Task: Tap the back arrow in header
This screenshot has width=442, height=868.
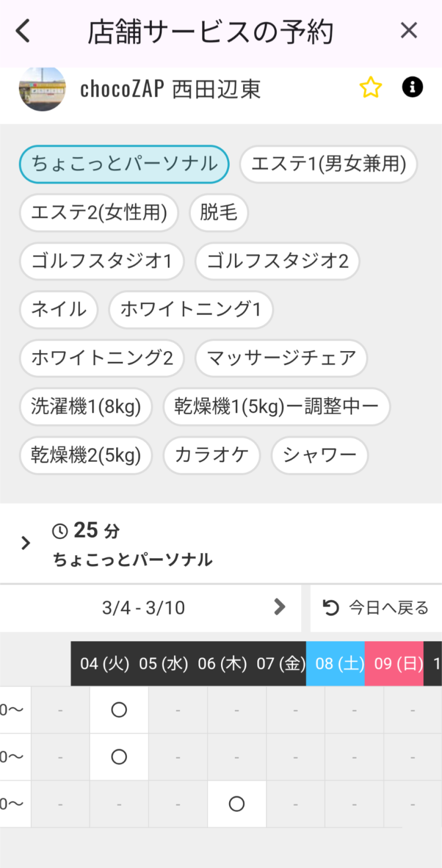Action: click(23, 31)
